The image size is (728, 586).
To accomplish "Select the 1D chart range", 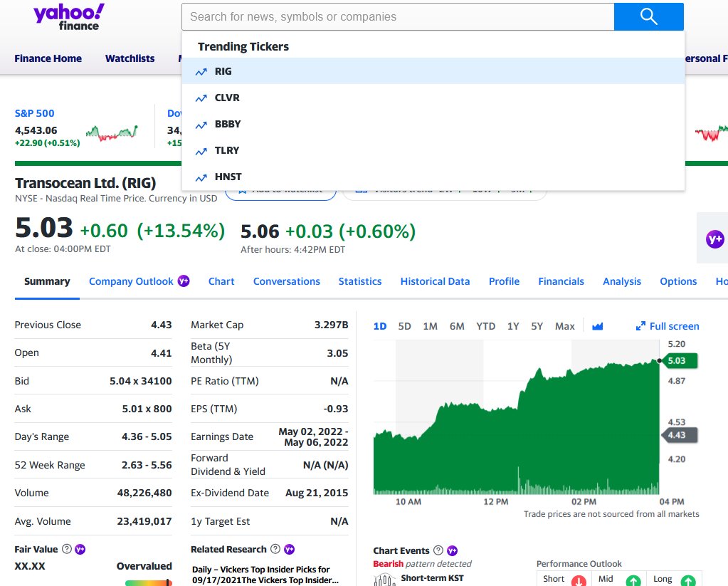I will click(380, 326).
